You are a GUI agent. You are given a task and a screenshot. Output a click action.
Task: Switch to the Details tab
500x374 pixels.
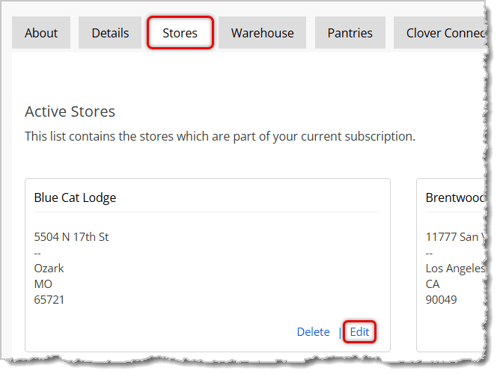tap(110, 33)
